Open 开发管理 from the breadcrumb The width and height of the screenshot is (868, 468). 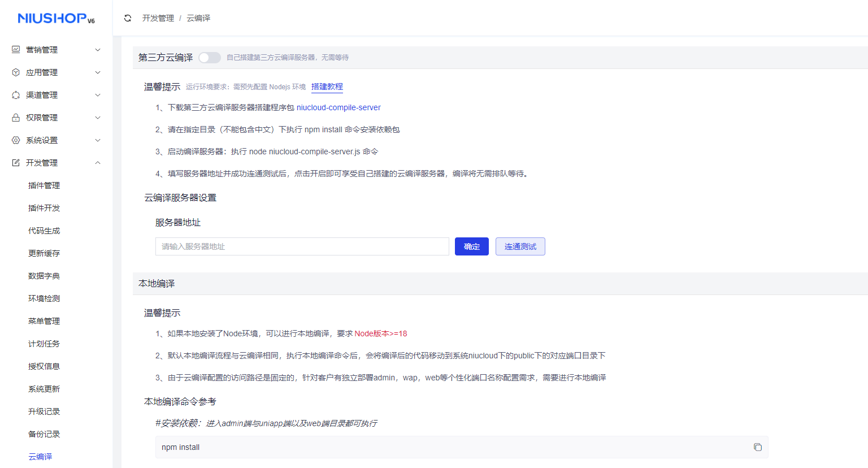(158, 18)
